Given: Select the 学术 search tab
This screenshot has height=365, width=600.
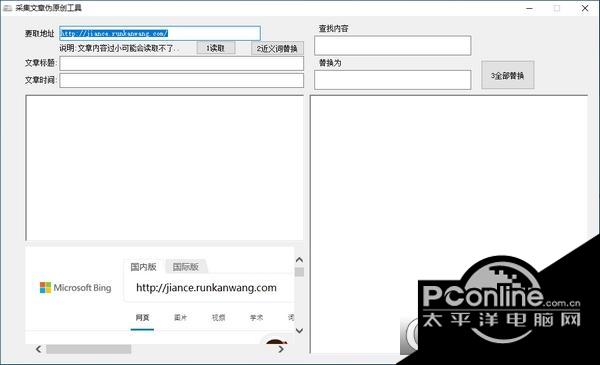Looking at the screenshot, I should coord(256,318).
